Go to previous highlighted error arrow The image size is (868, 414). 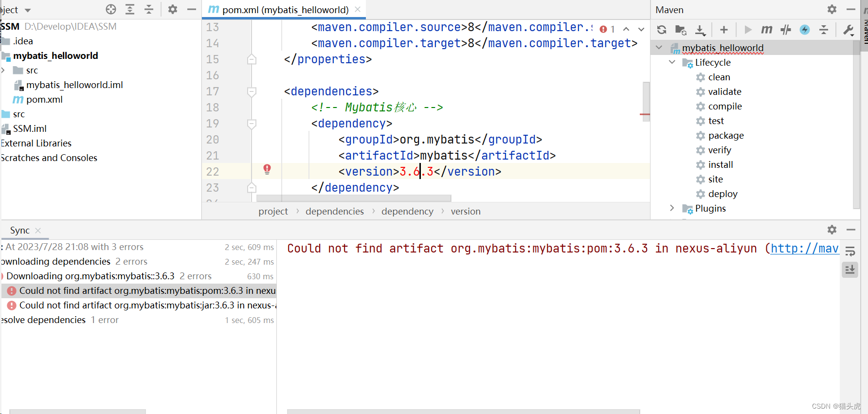(626, 29)
